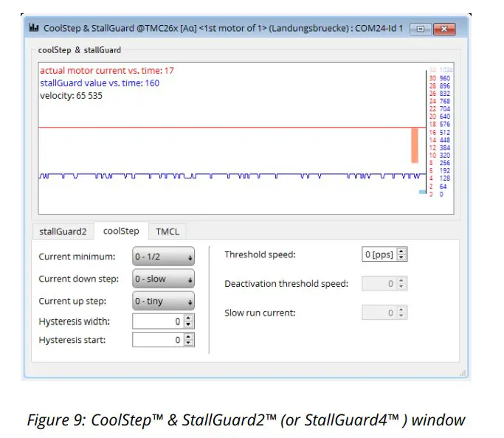Click the Threshold speed pps field
Screen dimensions: 504x438
coord(379,254)
